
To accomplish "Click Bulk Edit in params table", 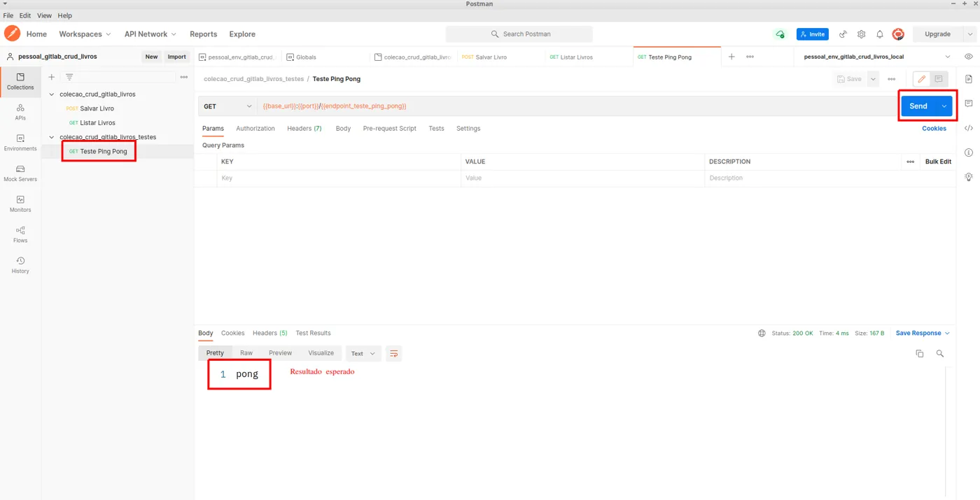I will [938, 162].
